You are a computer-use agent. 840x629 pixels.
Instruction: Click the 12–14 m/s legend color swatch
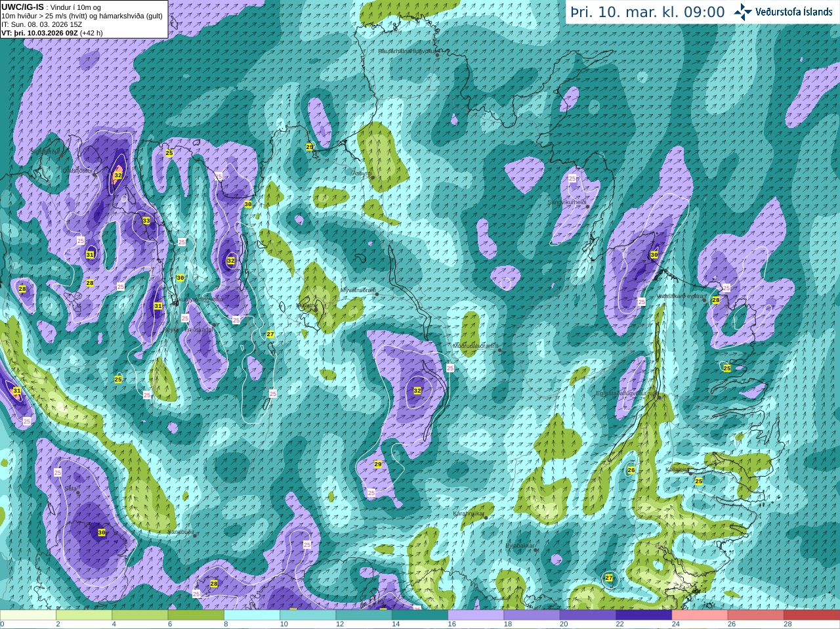[364, 615]
